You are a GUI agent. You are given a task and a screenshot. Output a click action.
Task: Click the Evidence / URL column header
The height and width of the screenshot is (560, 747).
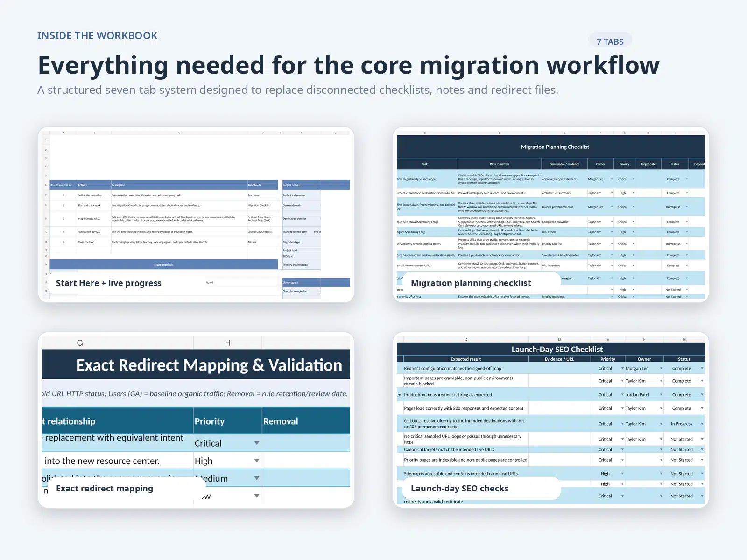pyautogui.click(x=559, y=359)
